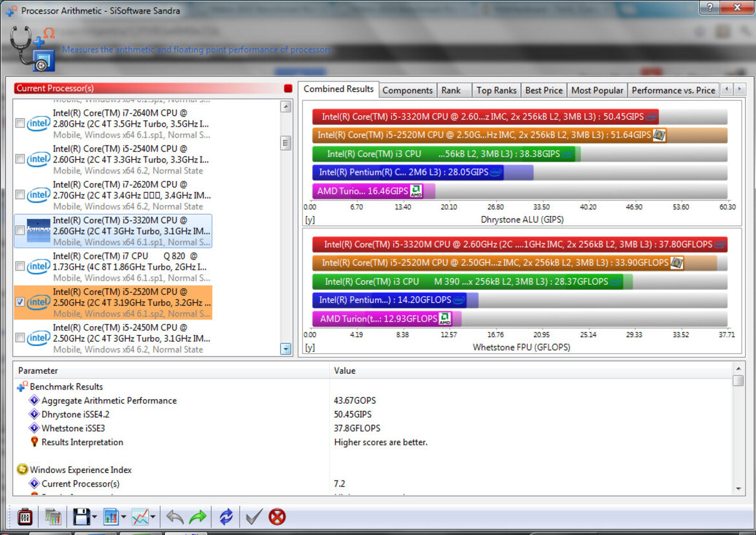The image size is (756, 535).
Task: Open the line graph icon dropdown arrow
Action: pos(153,517)
